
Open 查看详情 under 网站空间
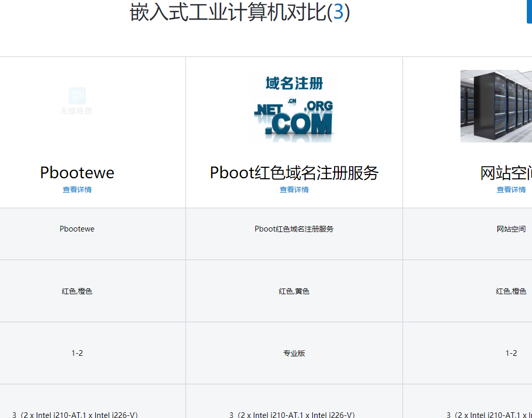point(511,190)
